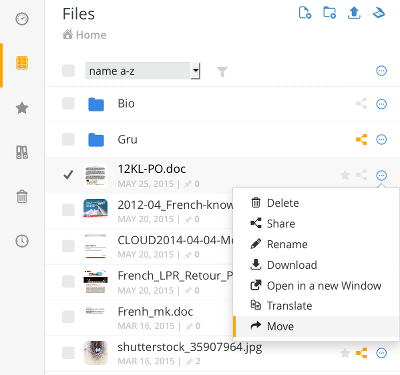Select Rename in the context menu
Viewport: 400px width, 375px height.
(316, 244)
